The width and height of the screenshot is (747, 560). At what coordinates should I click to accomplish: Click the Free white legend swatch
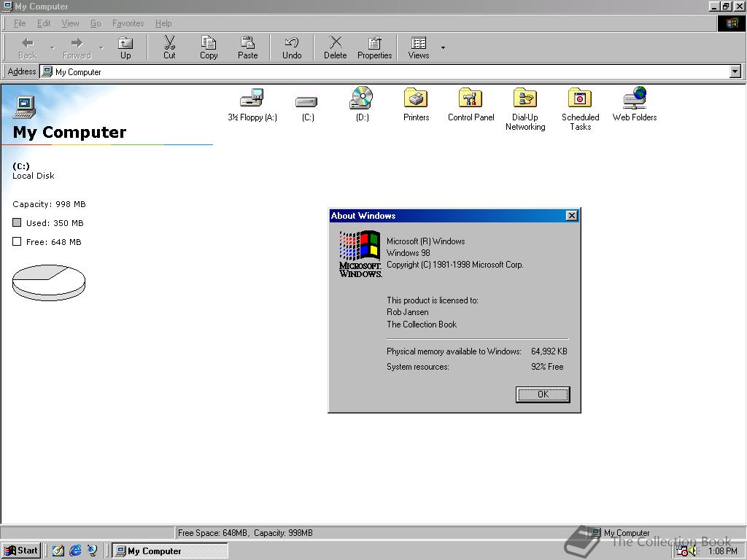pyautogui.click(x=17, y=241)
